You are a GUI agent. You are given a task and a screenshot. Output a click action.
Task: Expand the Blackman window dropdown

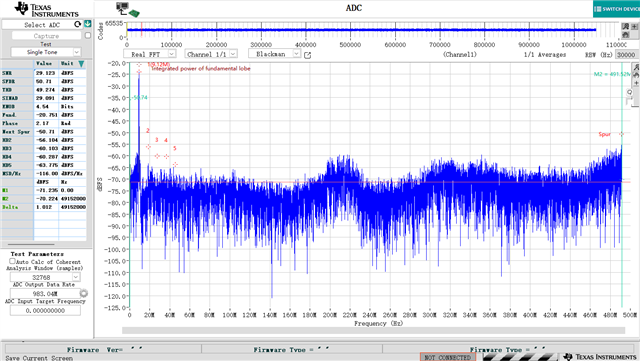(x=274, y=53)
